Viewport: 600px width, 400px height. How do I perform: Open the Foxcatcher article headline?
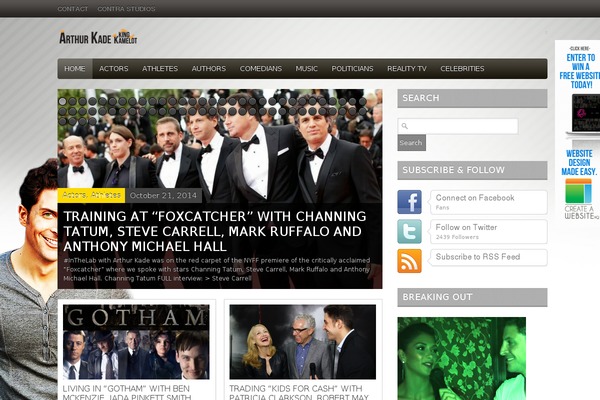tap(215, 231)
